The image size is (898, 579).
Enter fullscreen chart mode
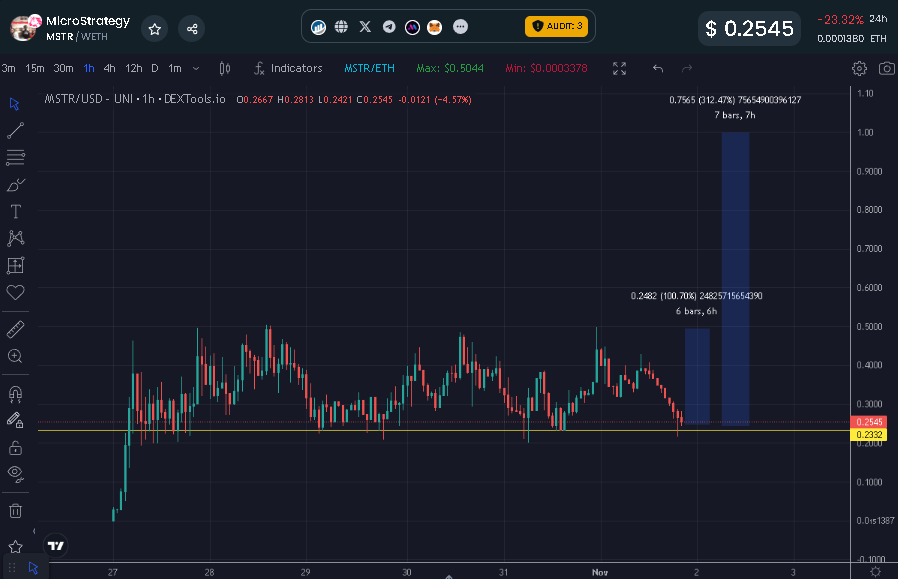(619, 69)
